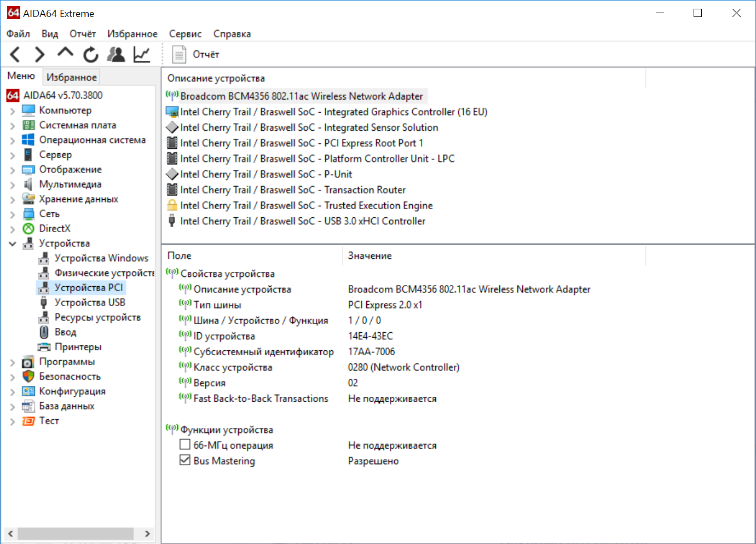Click the Отображение display icon
Image resolution: width=756 pixels, height=544 pixels.
[28, 169]
